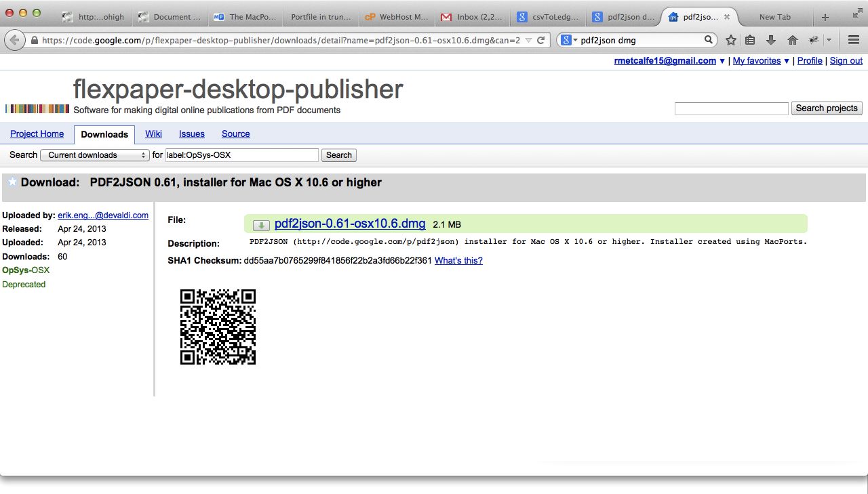This screenshot has width=868, height=494.
Task: Switch to the 'csvToLedg...' tab
Action: (548, 17)
